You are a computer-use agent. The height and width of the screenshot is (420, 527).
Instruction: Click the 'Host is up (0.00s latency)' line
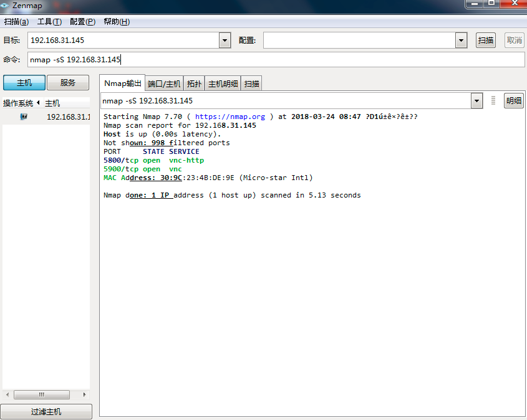(162, 135)
